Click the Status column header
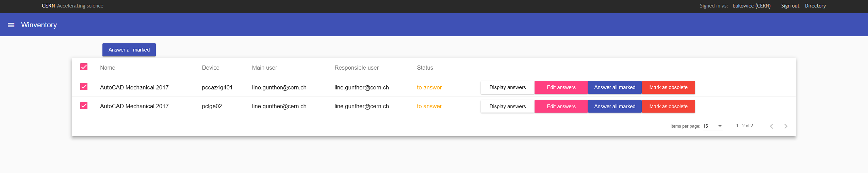Screen dimensions: 868x173 [x=425, y=68]
